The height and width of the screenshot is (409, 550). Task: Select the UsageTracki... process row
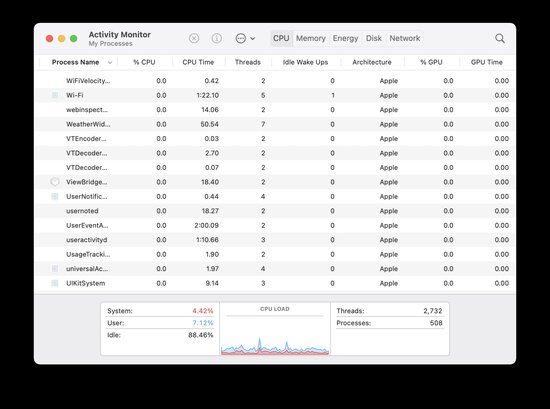click(275, 254)
